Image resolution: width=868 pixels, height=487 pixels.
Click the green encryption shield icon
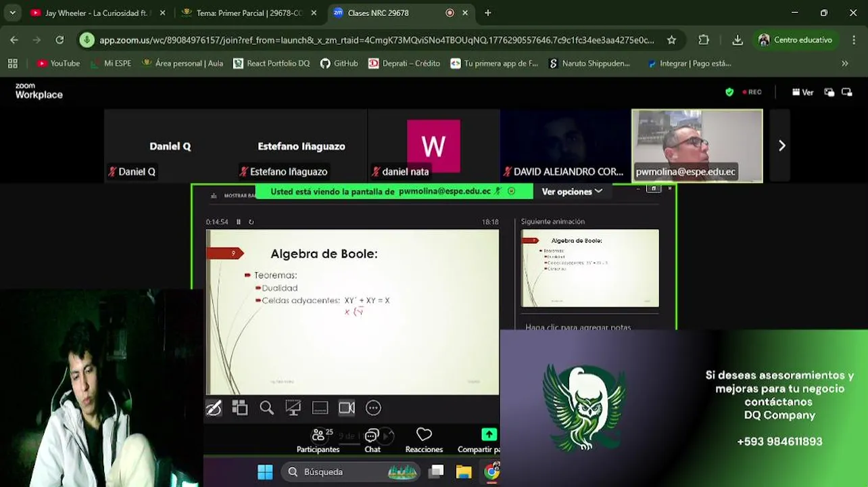729,92
